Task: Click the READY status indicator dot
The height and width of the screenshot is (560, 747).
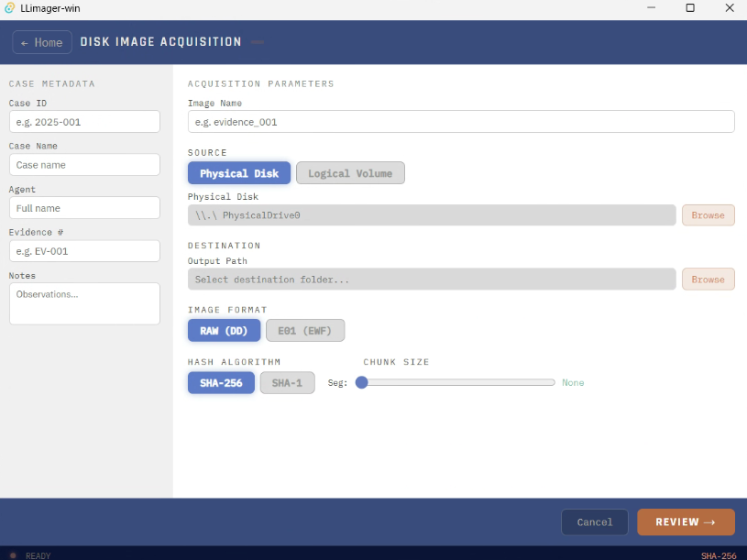Action: (x=13, y=555)
